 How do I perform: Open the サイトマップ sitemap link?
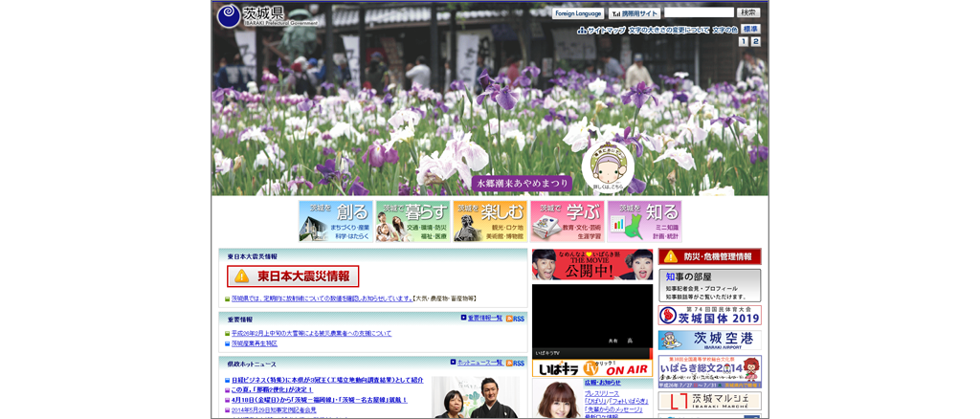pyautogui.click(x=601, y=30)
